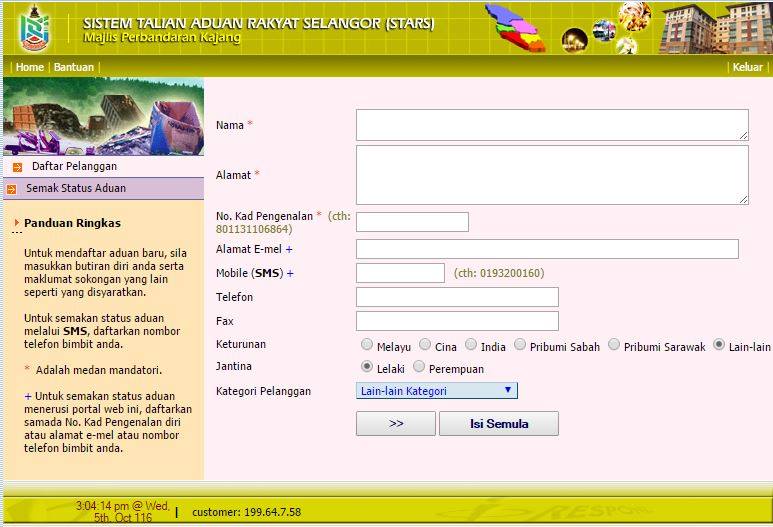The height and width of the screenshot is (527, 773).
Task: Click the >> next button
Action: coord(396,423)
